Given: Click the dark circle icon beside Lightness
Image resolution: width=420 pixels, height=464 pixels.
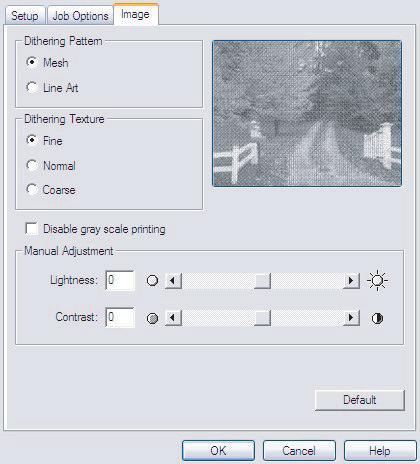Looking at the screenshot, I should 152,281.
